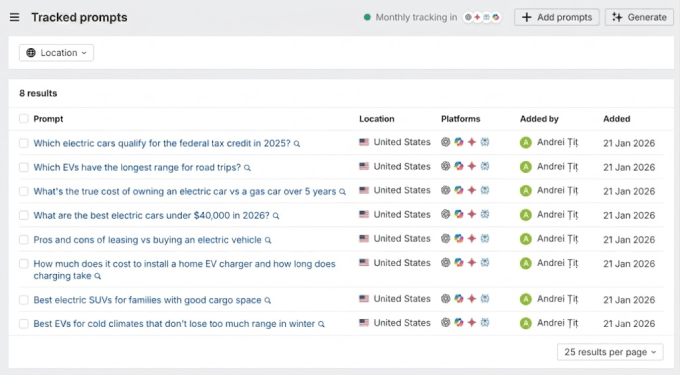The image size is (680, 375).
Task: Open the pros and cons of leasing prompt
Action: [147, 240]
